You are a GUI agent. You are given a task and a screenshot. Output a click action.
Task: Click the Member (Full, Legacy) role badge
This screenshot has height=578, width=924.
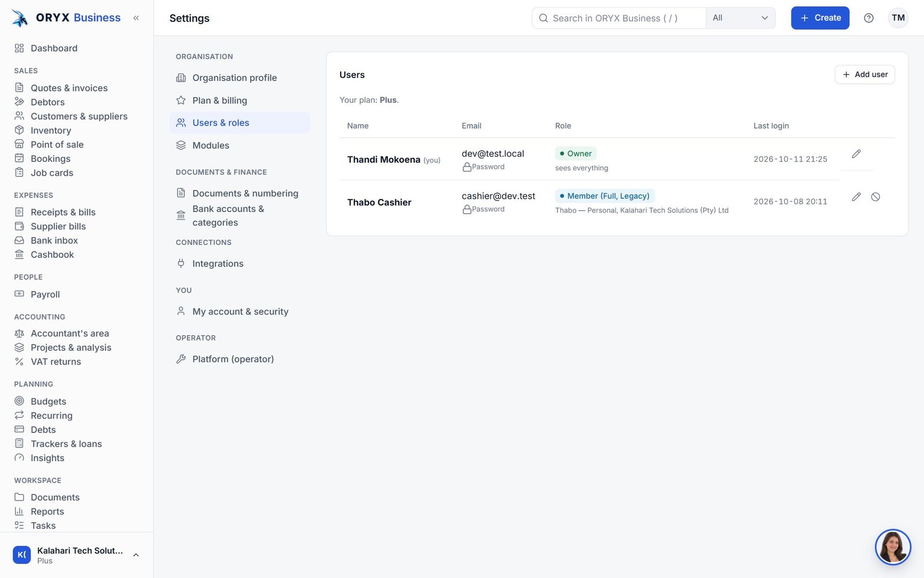(605, 196)
